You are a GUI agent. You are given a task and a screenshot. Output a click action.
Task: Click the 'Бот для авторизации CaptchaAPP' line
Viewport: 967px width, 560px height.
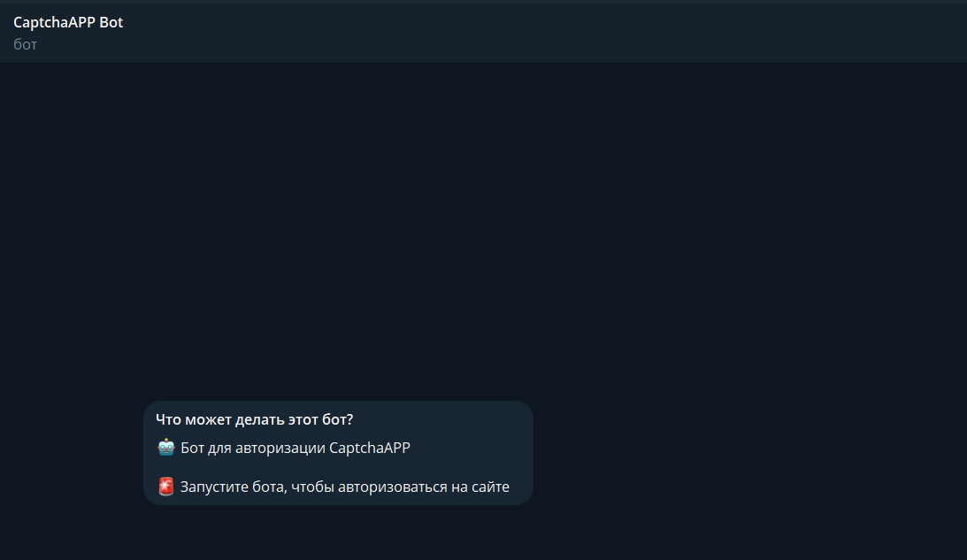pyautogui.click(x=295, y=448)
